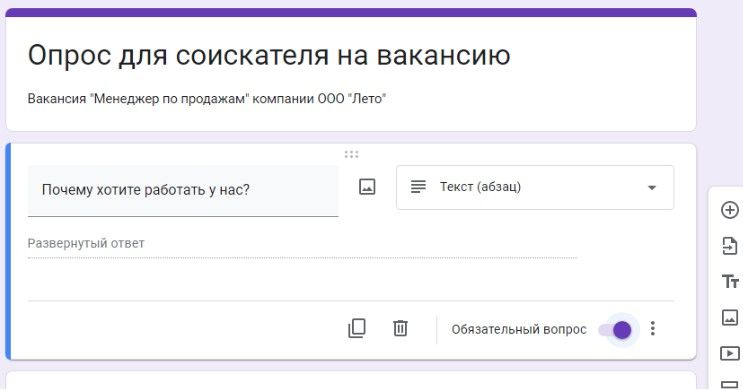
Task: Click the 'Развернутый ответ' placeholder text
Action: pyautogui.click(x=86, y=243)
